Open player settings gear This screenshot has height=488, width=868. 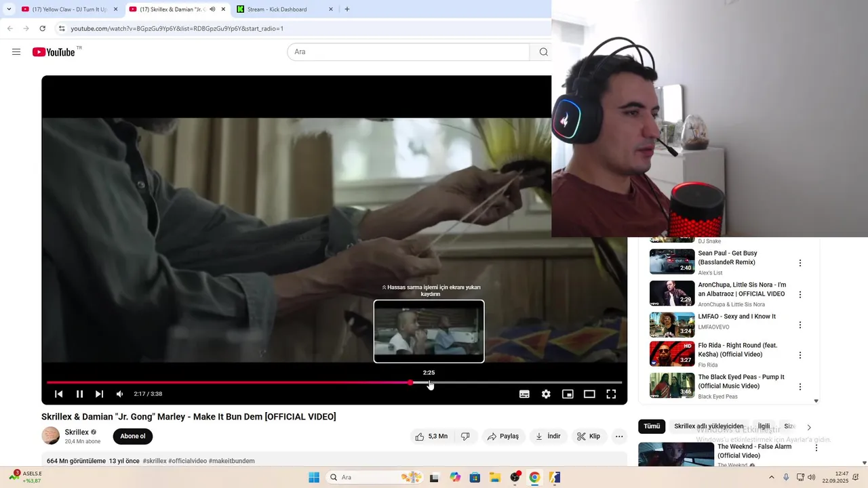click(x=546, y=394)
